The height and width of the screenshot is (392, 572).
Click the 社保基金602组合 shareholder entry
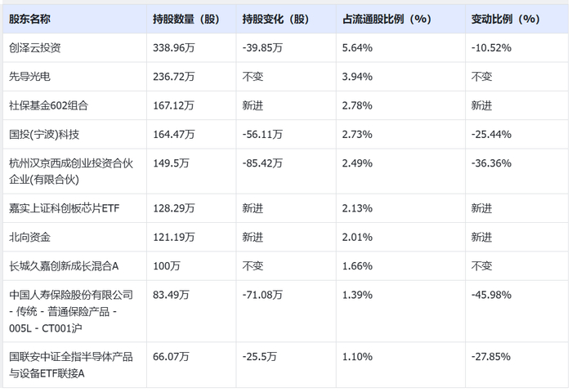tap(48, 105)
